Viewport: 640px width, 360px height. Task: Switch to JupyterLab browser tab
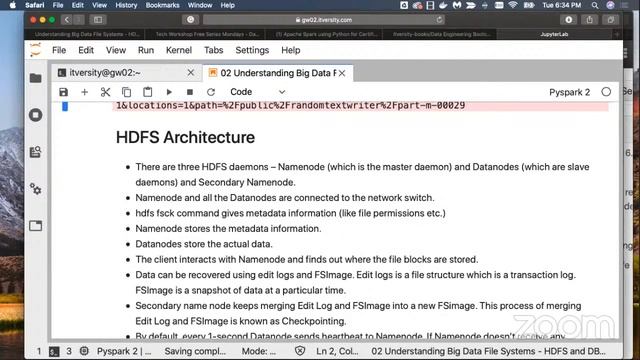coord(554,34)
